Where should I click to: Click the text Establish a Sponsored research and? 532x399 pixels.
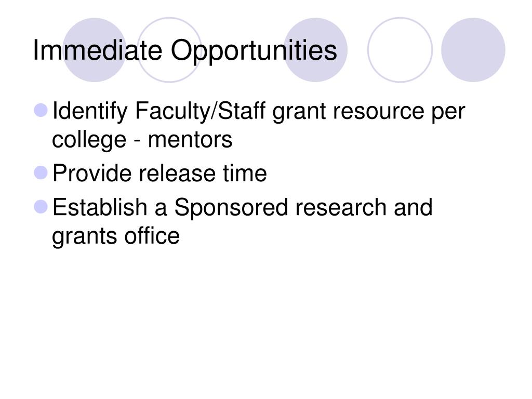click(242, 208)
